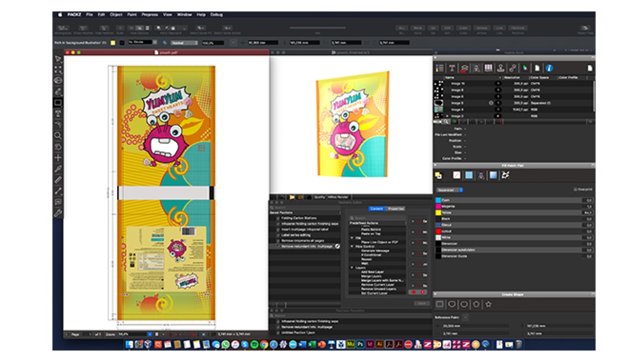644x362 pixels.
Task: Select the Merge Layers action
Action: [x=371, y=276]
